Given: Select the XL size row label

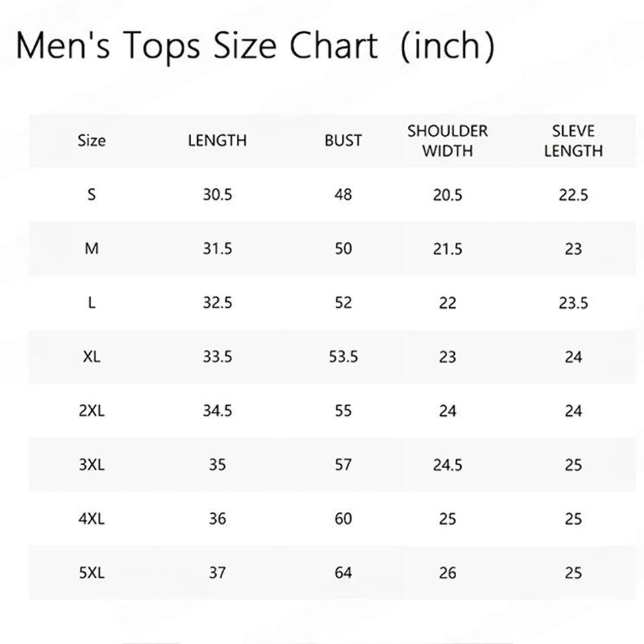Looking at the screenshot, I should 92,357.
